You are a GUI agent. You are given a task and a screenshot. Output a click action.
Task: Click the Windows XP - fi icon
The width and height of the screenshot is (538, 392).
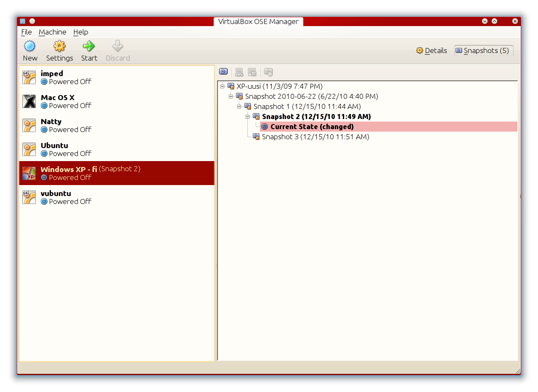tap(29, 173)
